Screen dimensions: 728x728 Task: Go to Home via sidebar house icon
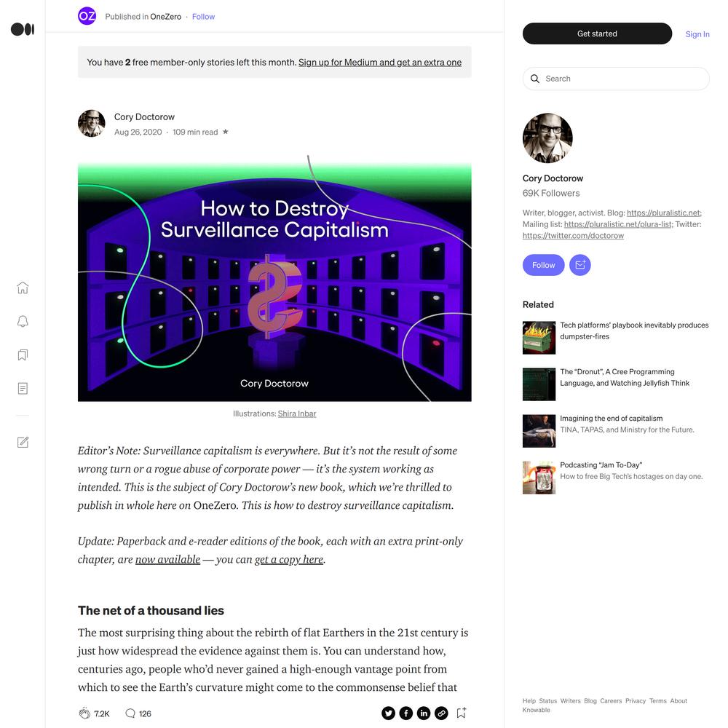point(23,288)
